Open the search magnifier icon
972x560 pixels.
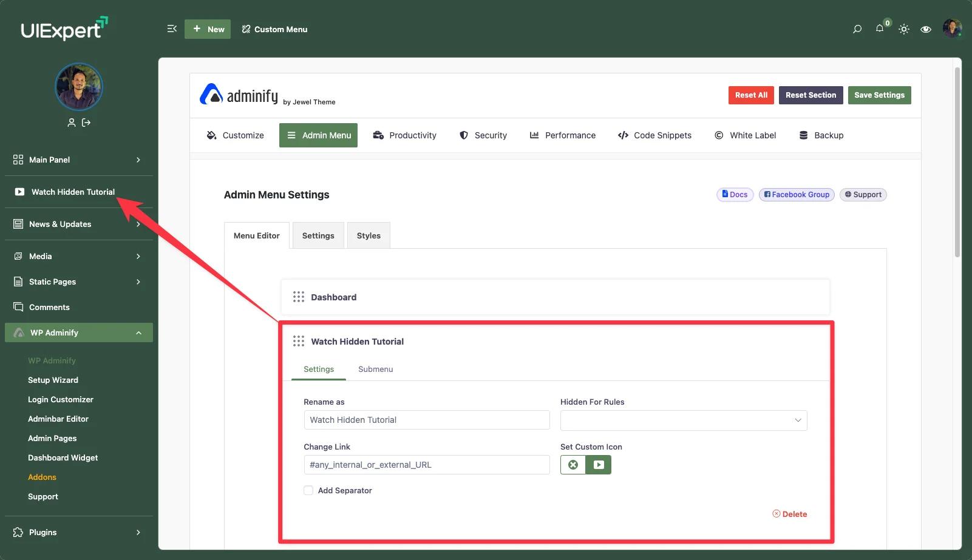coord(857,29)
